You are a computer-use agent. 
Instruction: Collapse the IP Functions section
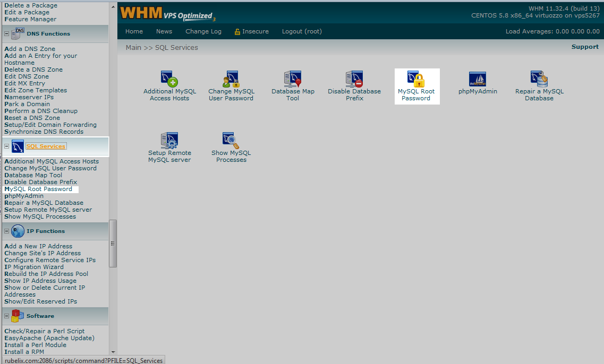[6, 231]
